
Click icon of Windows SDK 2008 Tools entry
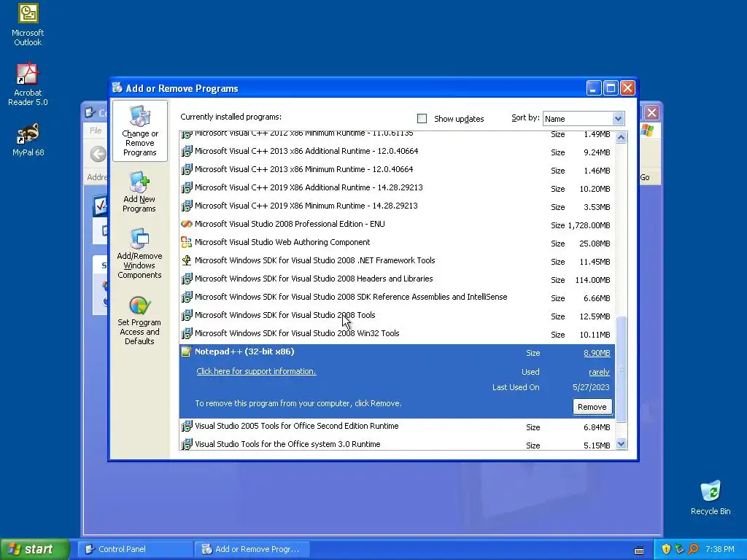187,315
